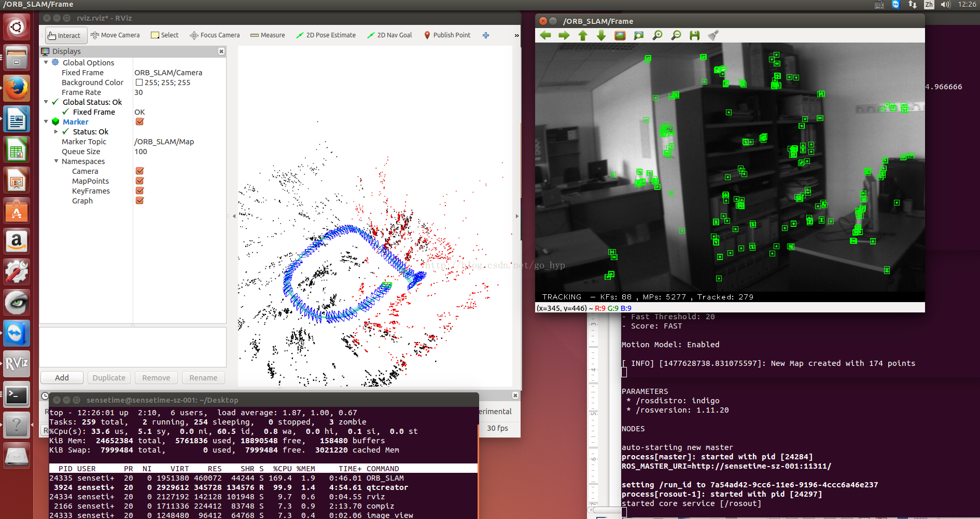
Task: Click the volume icon in the top panel
Action: coord(945,4)
